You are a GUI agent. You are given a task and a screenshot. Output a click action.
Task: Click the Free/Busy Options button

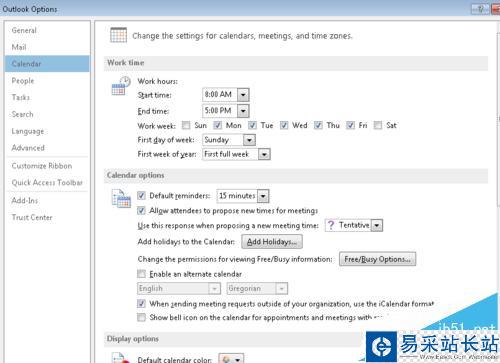point(377,259)
